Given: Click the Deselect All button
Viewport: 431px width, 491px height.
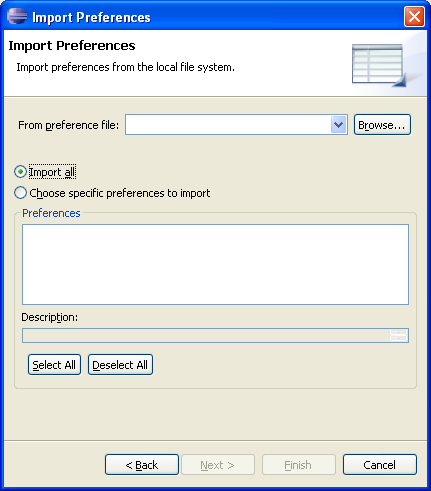Looking at the screenshot, I should 120,365.
